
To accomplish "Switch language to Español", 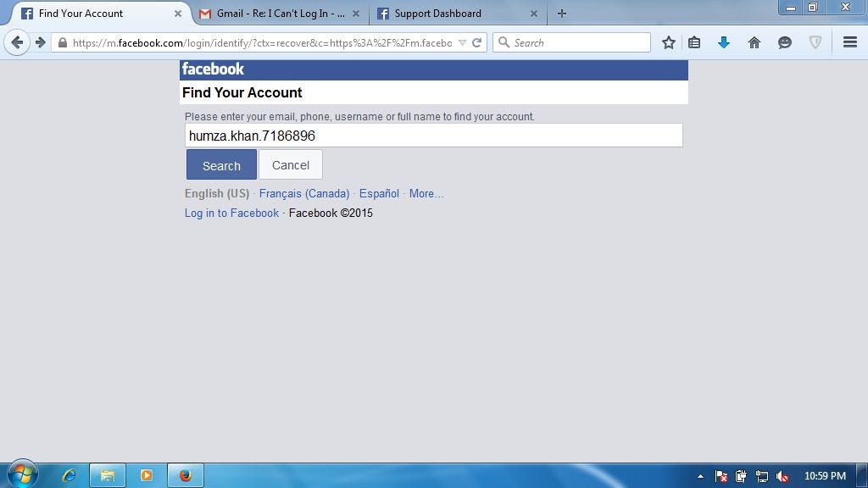I will 379,194.
